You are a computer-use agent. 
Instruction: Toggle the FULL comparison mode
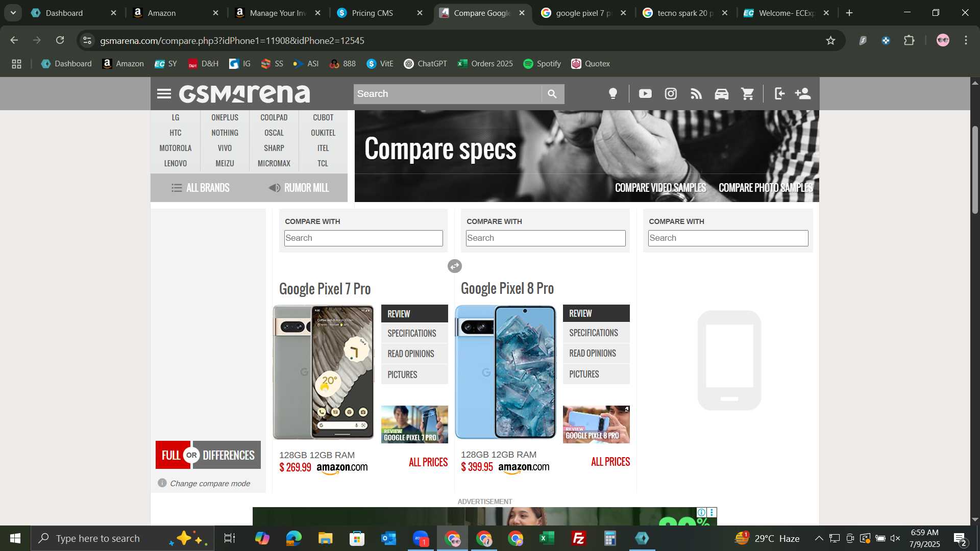coord(170,455)
